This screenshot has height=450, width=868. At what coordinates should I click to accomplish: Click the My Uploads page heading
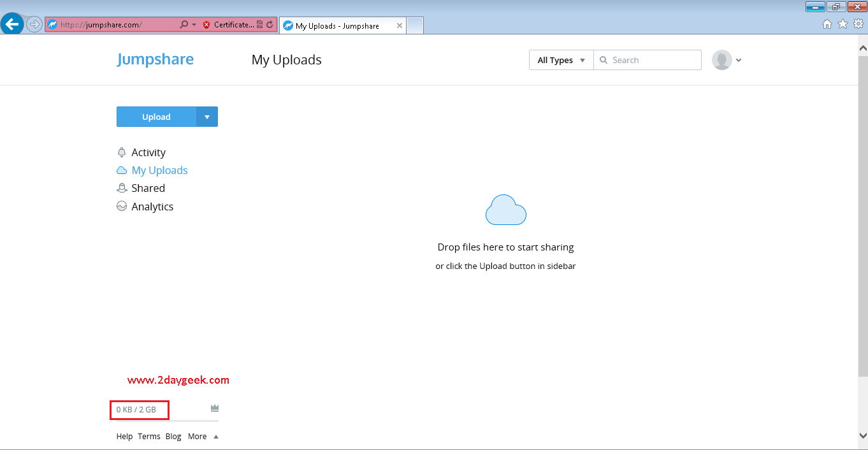[x=287, y=60]
